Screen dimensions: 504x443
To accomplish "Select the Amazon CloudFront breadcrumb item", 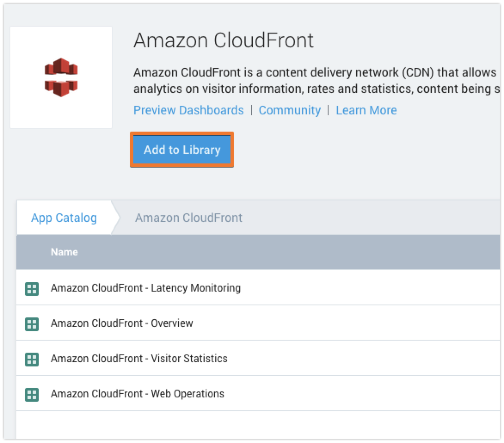I will click(x=188, y=218).
